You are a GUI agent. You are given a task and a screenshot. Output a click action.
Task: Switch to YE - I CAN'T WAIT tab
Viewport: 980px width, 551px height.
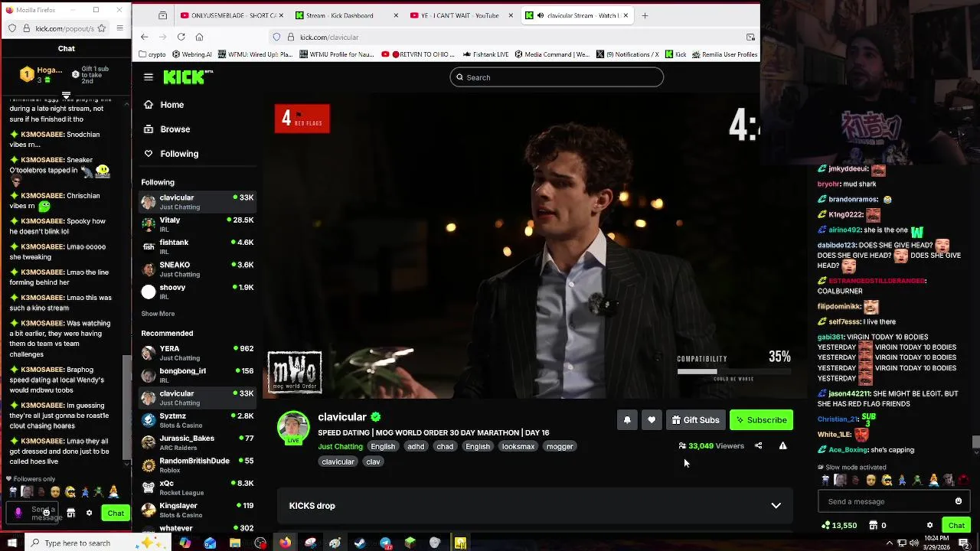(460, 15)
